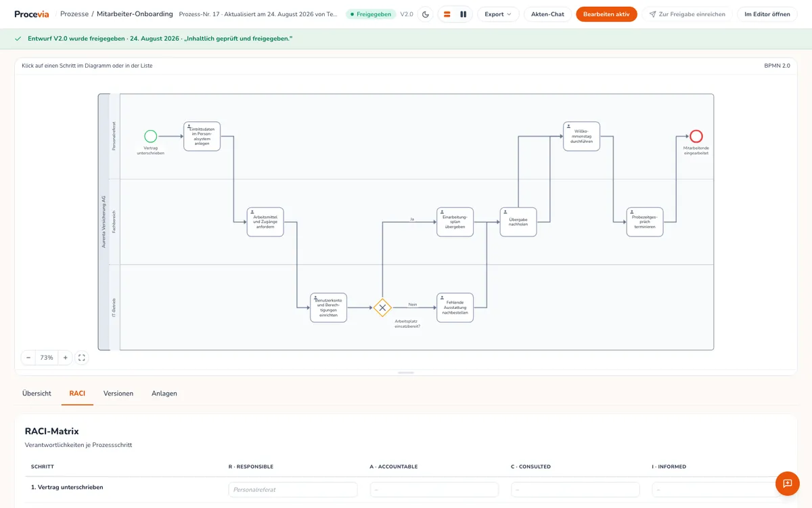Viewport: 812px width, 508px height.
Task: Select task Eintrittsdaten im Personalsystem anlegen
Action: pyautogui.click(x=202, y=136)
